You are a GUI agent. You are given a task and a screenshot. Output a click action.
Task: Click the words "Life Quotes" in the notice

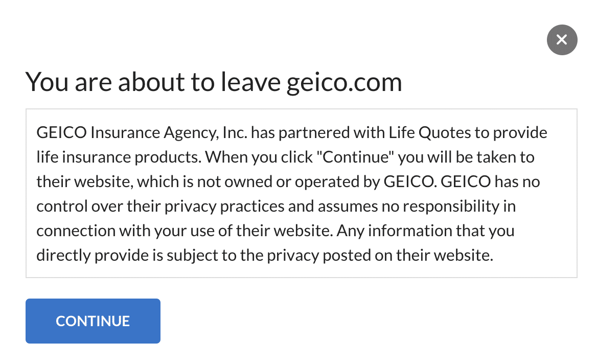pos(429,132)
